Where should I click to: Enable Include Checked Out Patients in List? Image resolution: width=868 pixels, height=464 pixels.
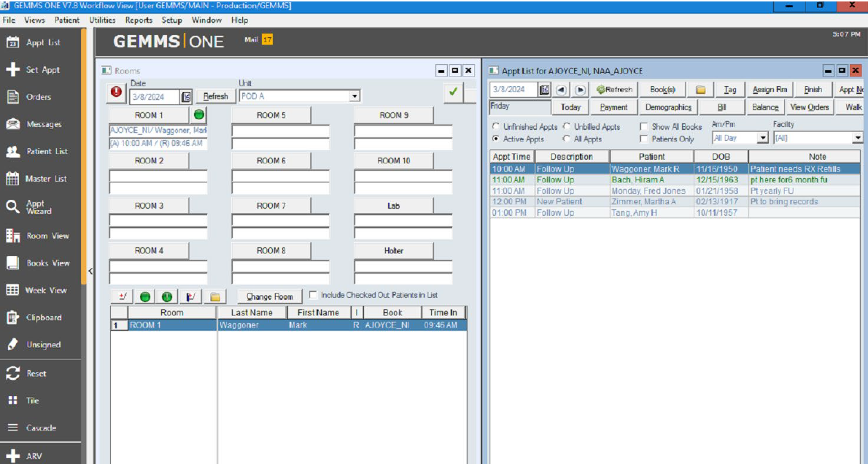tap(314, 295)
